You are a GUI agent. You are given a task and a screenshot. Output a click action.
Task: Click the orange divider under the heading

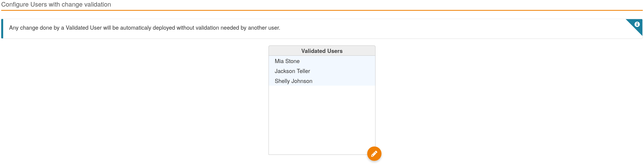pyautogui.click(x=321, y=10)
